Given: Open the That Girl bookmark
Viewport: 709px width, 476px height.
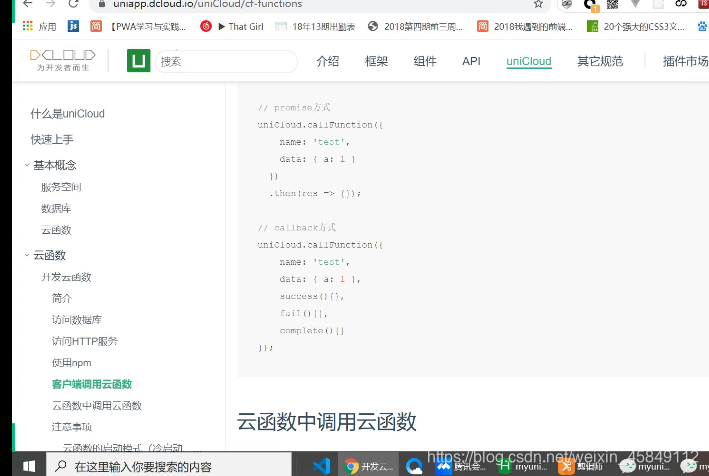Looking at the screenshot, I should (x=232, y=27).
